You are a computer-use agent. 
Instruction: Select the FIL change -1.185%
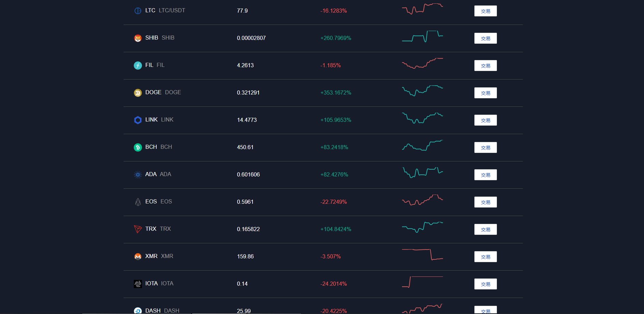pos(330,66)
